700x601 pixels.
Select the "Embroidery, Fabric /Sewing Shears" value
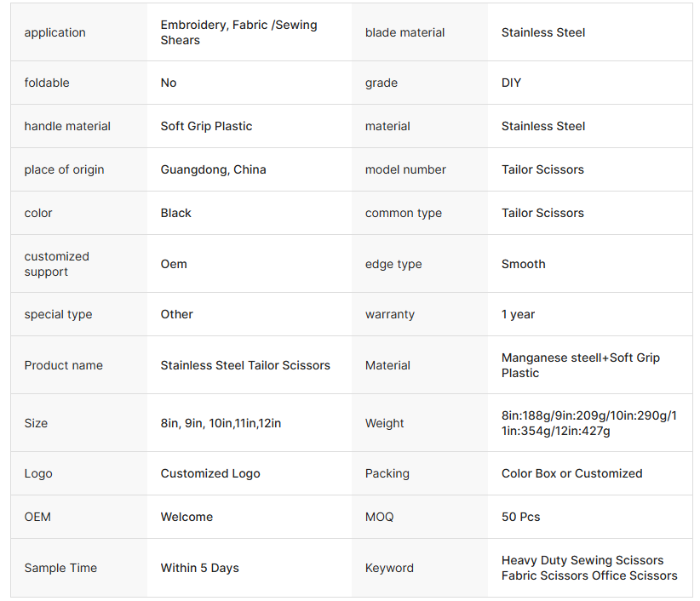click(x=238, y=32)
